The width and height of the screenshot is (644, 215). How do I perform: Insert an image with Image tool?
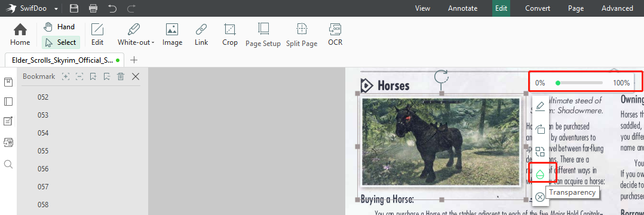(172, 35)
